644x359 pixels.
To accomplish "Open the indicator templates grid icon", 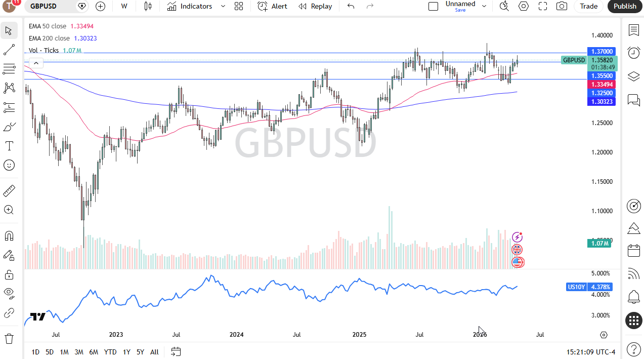I will (x=239, y=6).
